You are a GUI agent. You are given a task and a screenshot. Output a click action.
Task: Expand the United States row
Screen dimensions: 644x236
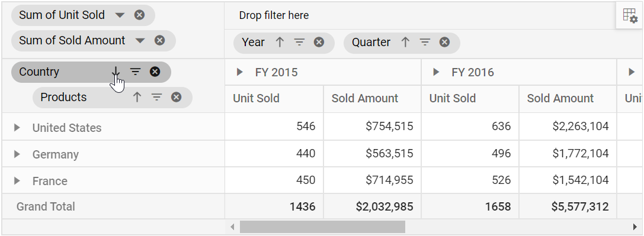17,127
